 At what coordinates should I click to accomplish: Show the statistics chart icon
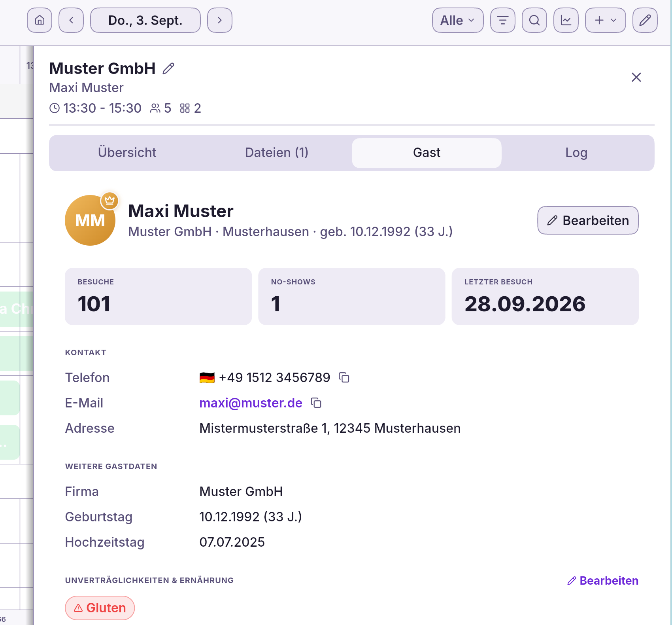[x=566, y=20]
